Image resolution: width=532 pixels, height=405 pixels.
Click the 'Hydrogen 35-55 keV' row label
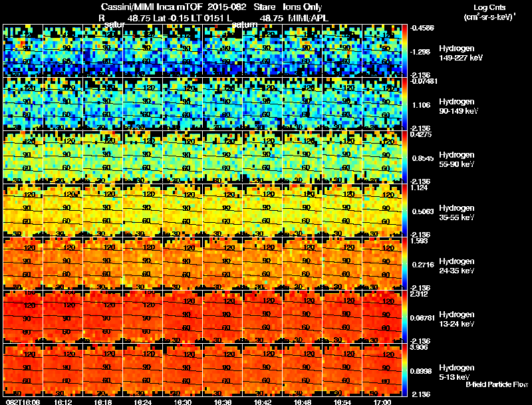[457, 213]
